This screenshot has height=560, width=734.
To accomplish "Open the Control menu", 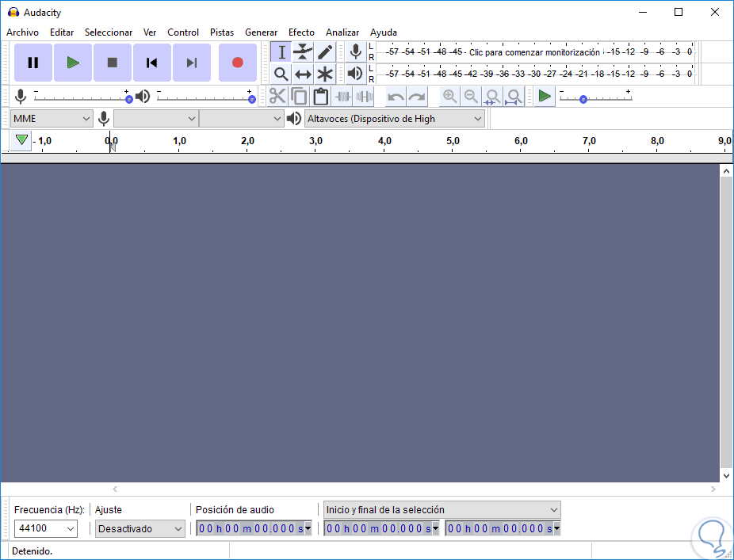I will [183, 32].
